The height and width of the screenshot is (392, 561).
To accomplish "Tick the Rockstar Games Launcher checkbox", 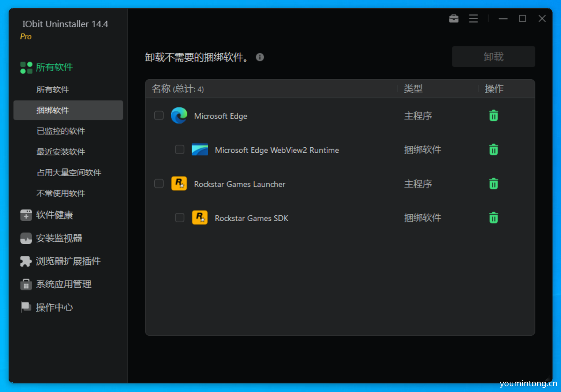I will (x=159, y=183).
